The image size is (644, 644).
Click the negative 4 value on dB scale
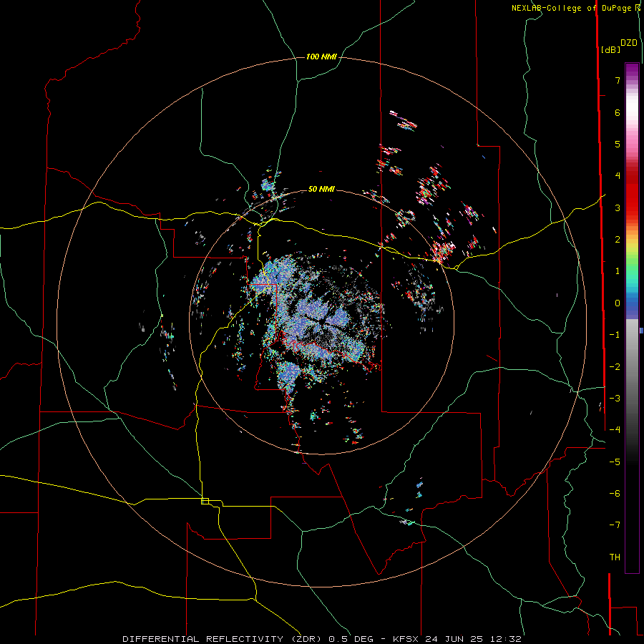pyautogui.click(x=615, y=429)
